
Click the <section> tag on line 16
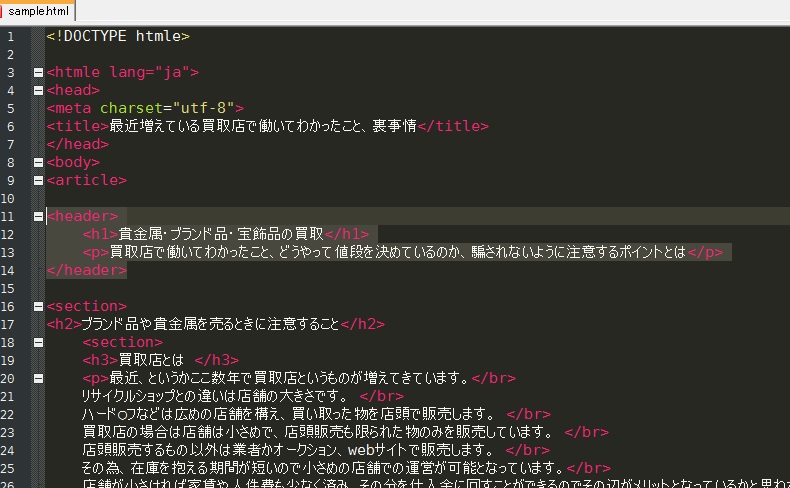point(87,307)
